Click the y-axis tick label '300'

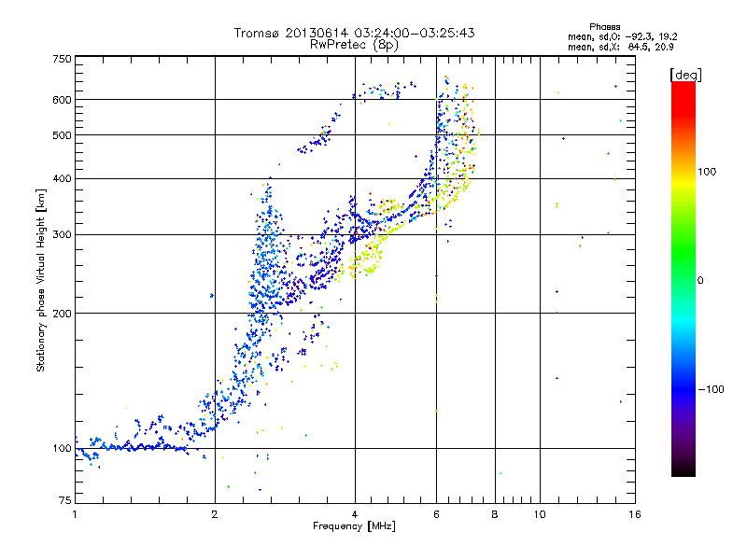tap(63, 234)
